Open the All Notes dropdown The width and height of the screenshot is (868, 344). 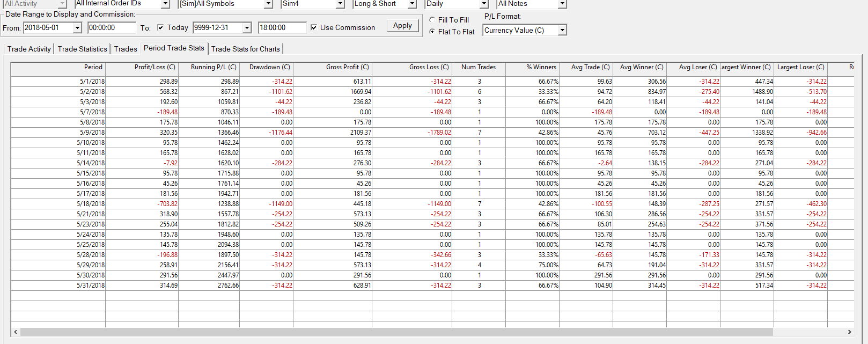562,4
